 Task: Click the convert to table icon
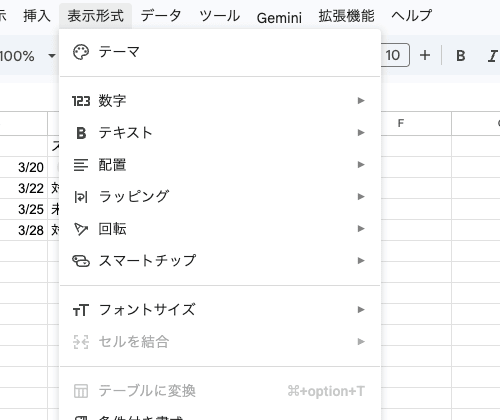pyautogui.click(x=81, y=391)
